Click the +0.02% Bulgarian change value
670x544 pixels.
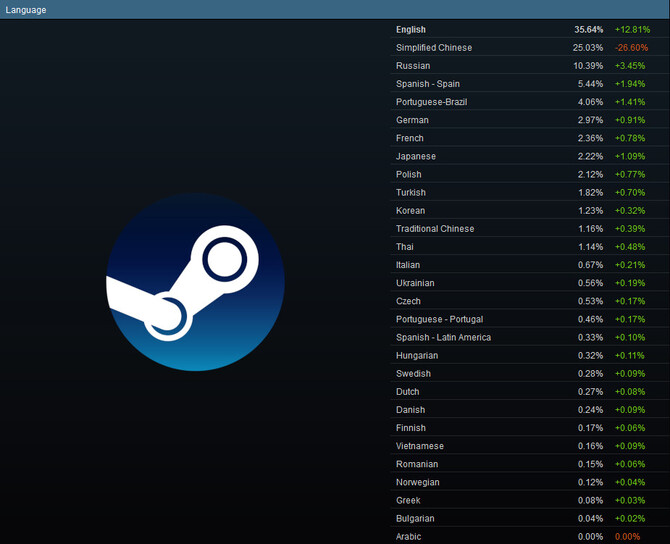point(630,518)
